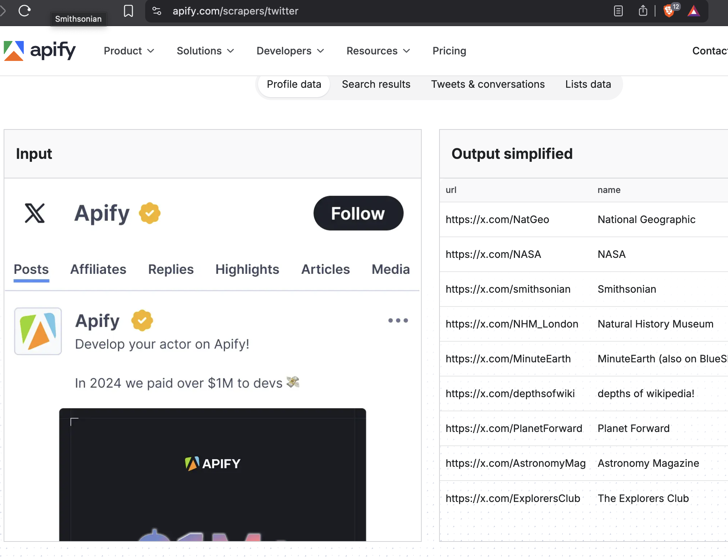
Task: Open the Brave Shields lion icon
Action: [669, 11]
